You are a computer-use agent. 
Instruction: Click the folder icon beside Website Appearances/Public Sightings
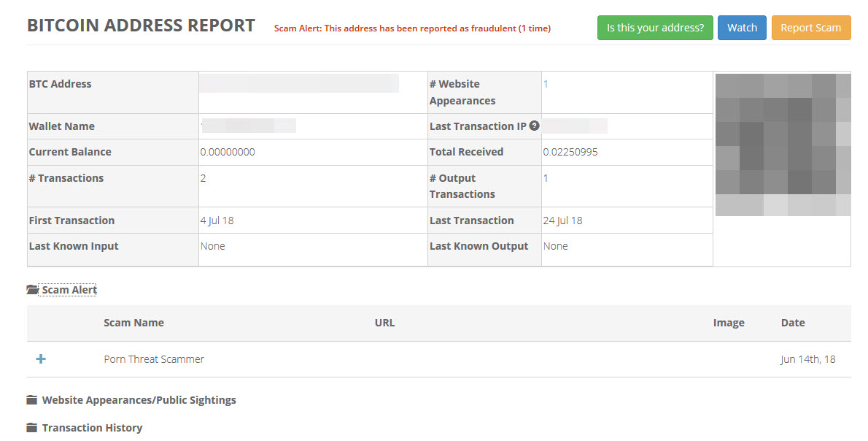[31, 400]
